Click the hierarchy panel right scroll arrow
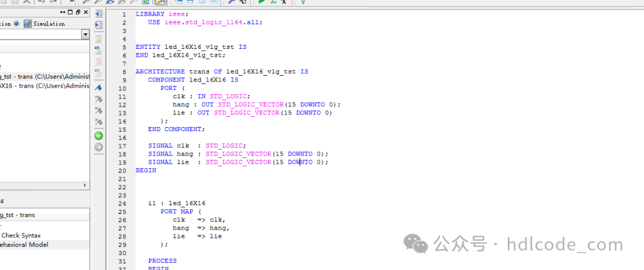The image size is (644, 270). pos(86,185)
